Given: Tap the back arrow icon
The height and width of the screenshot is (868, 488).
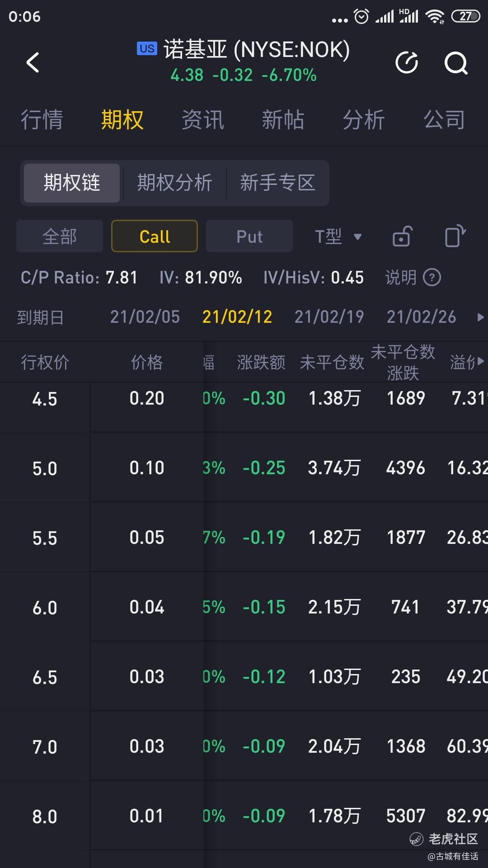Looking at the screenshot, I should click(x=33, y=62).
